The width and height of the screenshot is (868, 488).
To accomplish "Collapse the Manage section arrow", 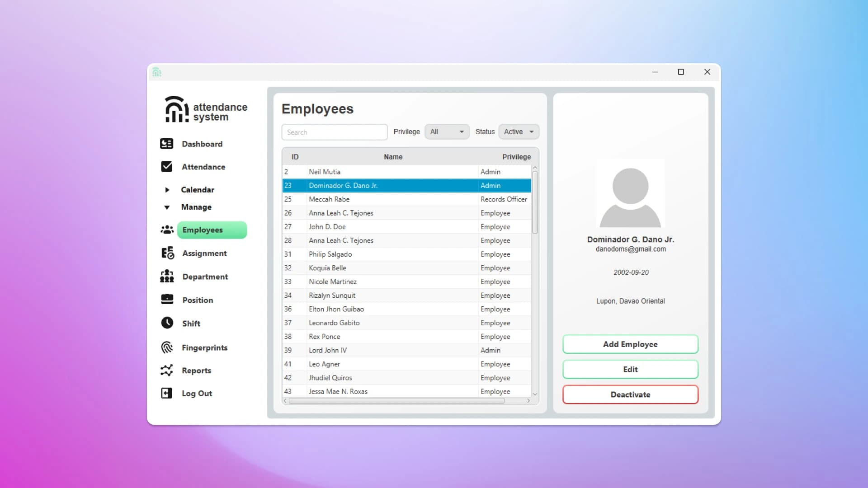I will [167, 207].
